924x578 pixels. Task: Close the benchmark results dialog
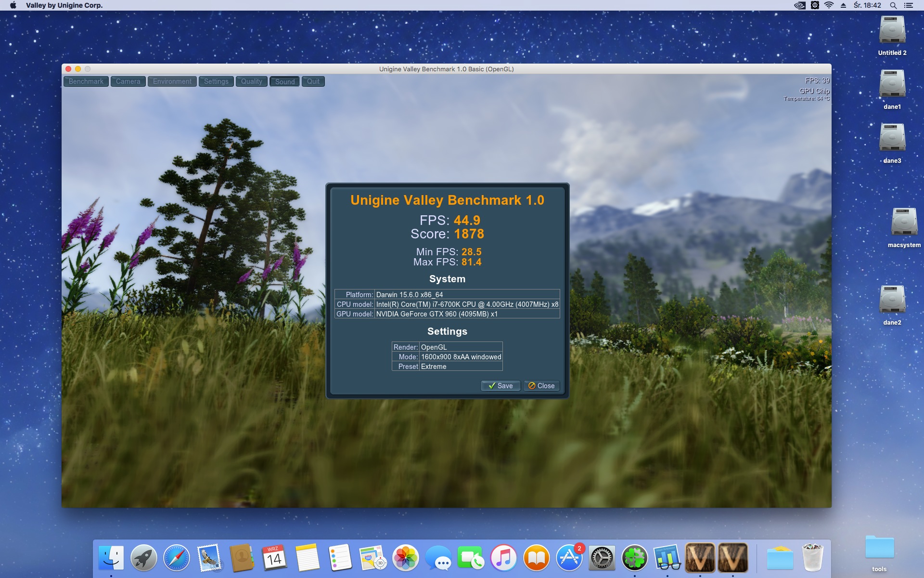[x=541, y=386]
